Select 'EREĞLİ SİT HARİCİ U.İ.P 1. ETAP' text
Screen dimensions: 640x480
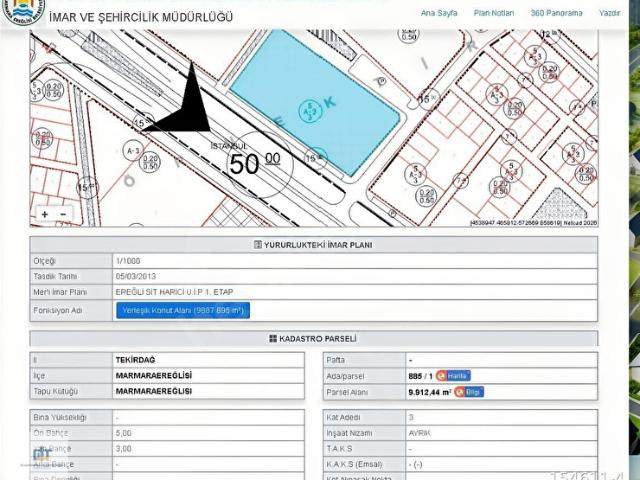pos(174,292)
